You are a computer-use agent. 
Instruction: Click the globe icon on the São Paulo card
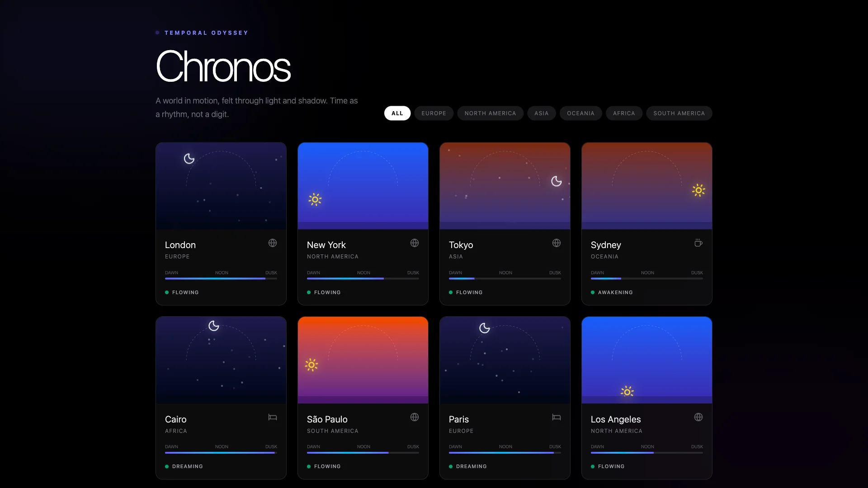[415, 417]
